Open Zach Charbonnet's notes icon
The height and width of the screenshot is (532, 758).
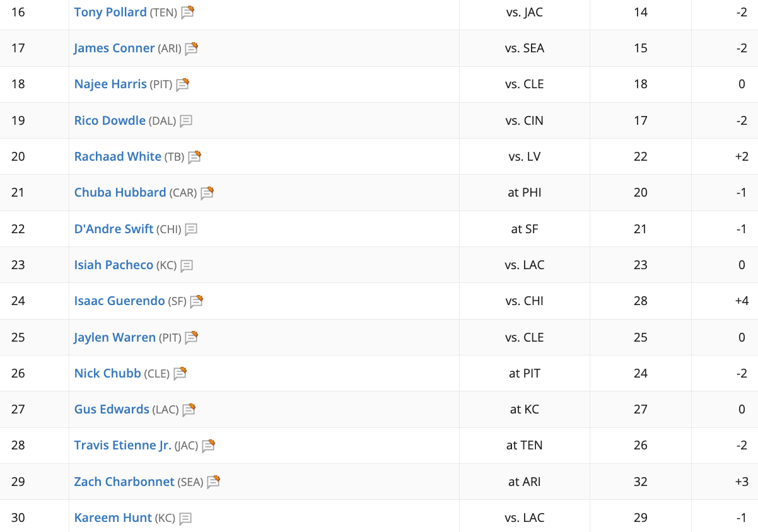click(x=213, y=482)
